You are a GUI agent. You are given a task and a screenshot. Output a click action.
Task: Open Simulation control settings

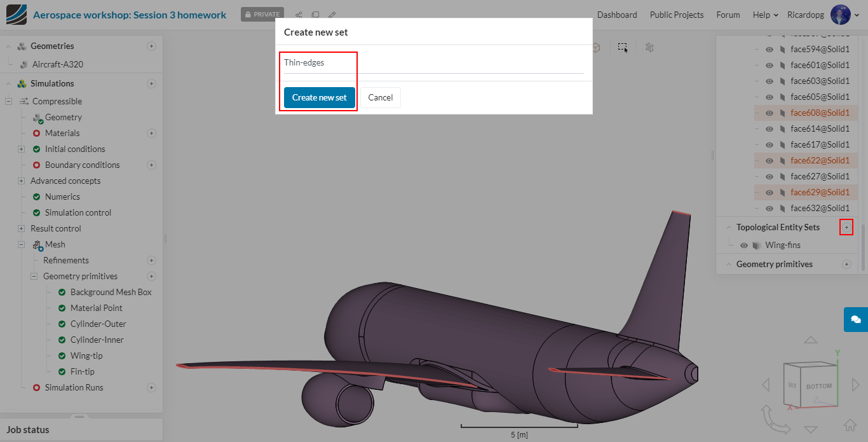[x=78, y=212]
